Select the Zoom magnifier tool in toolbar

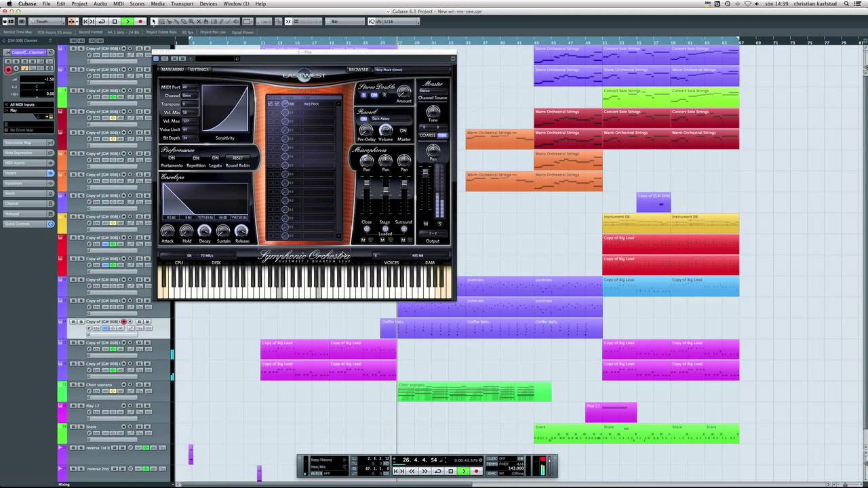pyautogui.click(x=191, y=22)
